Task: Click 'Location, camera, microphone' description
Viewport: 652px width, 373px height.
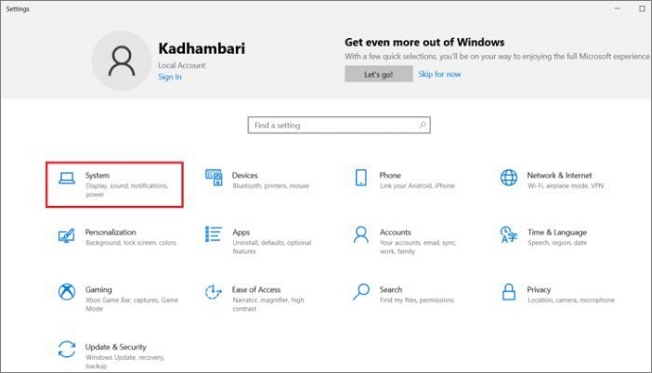Action: [571, 300]
